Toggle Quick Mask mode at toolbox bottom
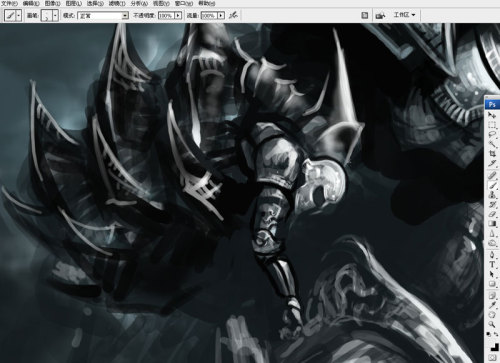Screen dimensions: 500x363 point(493,358)
